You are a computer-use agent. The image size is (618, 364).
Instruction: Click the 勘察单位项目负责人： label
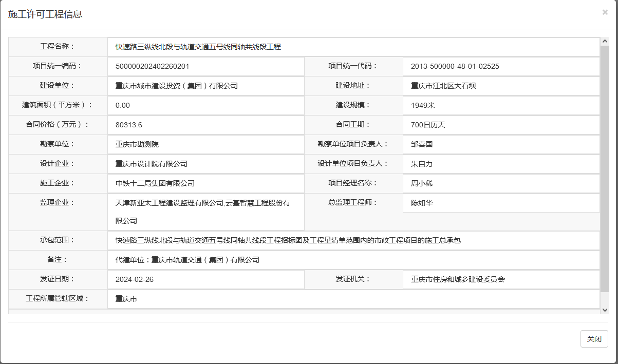point(353,144)
